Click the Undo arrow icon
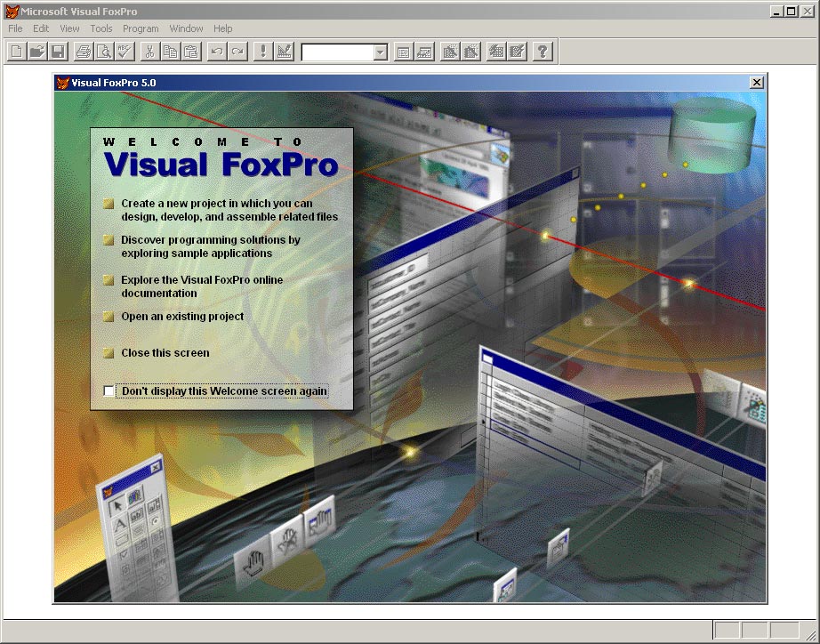The height and width of the screenshot is (644, 820). (x=216, y=52)
